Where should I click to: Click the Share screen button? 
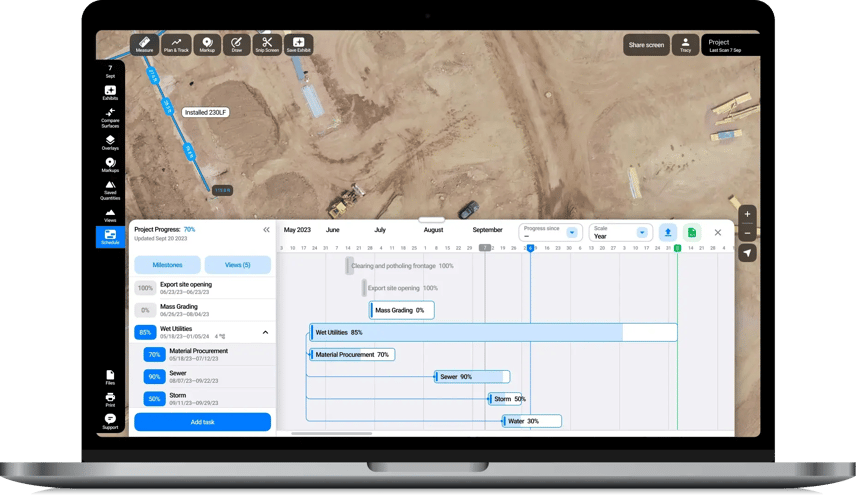646,45
